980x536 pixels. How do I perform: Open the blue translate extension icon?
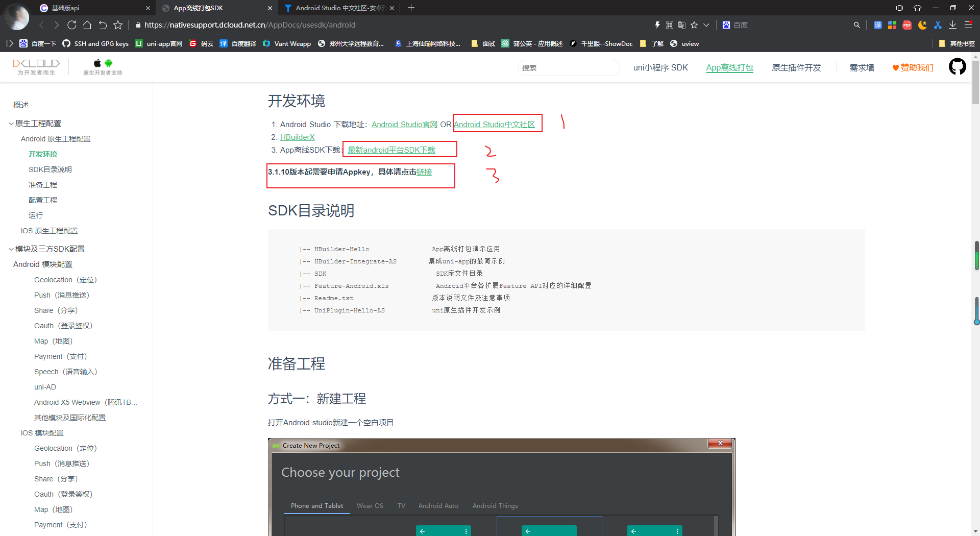877,25
